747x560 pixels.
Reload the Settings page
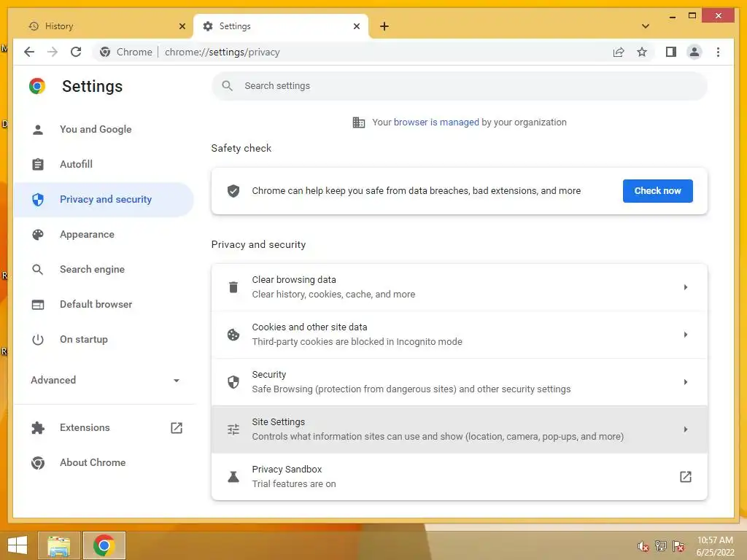(76, 52)
